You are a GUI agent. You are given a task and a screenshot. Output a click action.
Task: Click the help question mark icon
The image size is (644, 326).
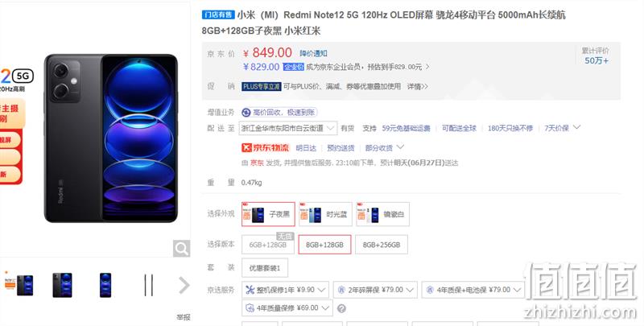[341, 308]
